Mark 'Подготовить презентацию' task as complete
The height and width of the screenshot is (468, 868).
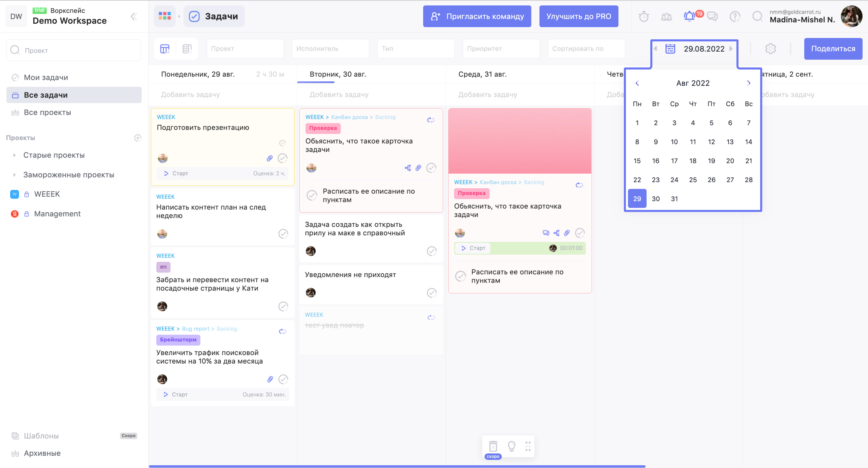[x=282, y=158]
